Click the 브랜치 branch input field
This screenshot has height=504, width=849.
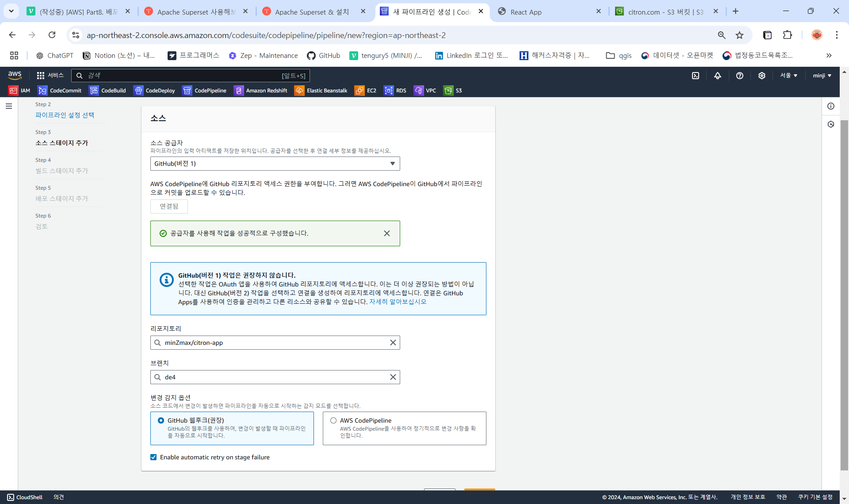(x=275, y=377)
